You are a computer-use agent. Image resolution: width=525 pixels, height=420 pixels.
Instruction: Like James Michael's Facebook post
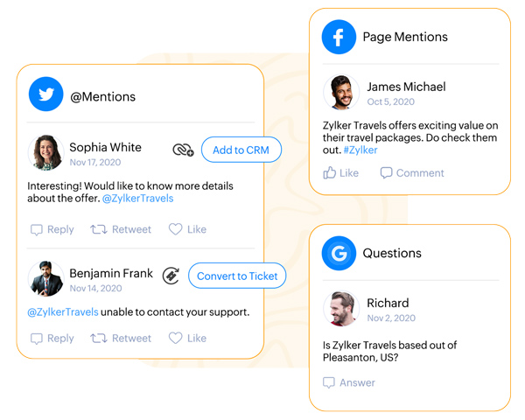tap(340, 173)
